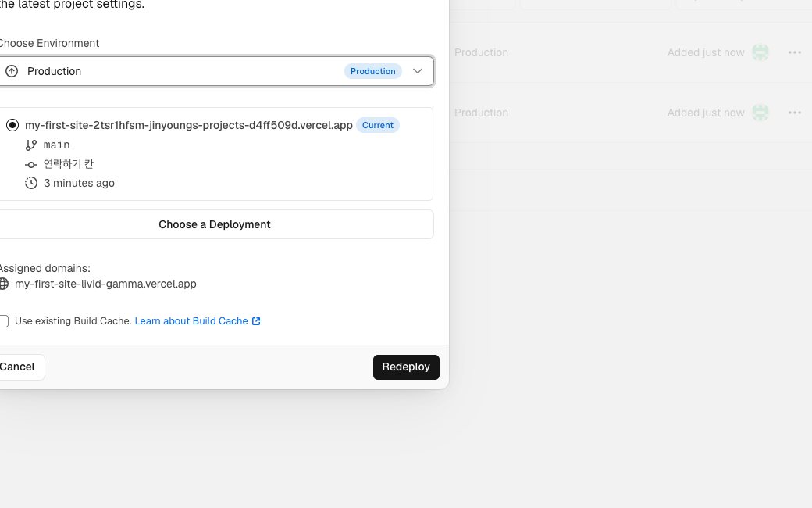The height and width of the screenshot is (508, 812).
Task: Click the main branch name
Action: click(x=56, y=145)
